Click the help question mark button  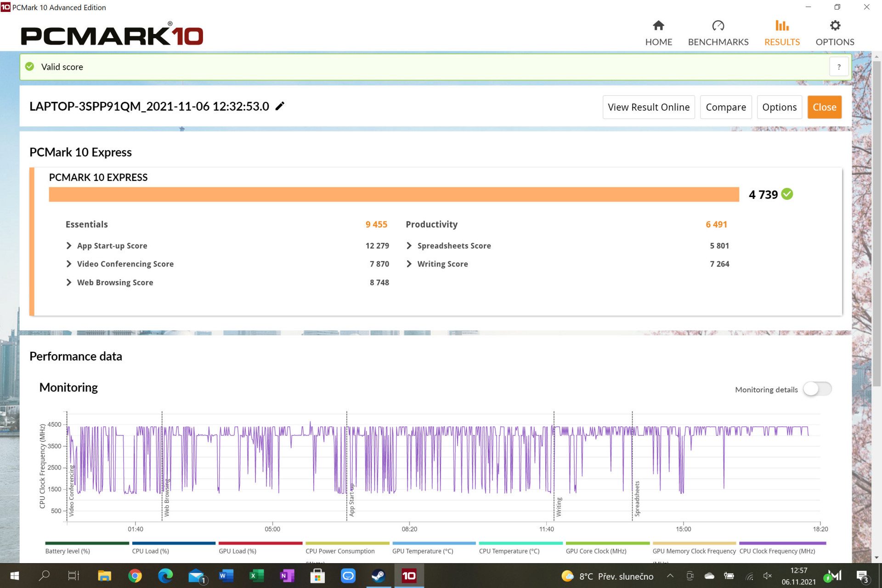click(839, 67)
